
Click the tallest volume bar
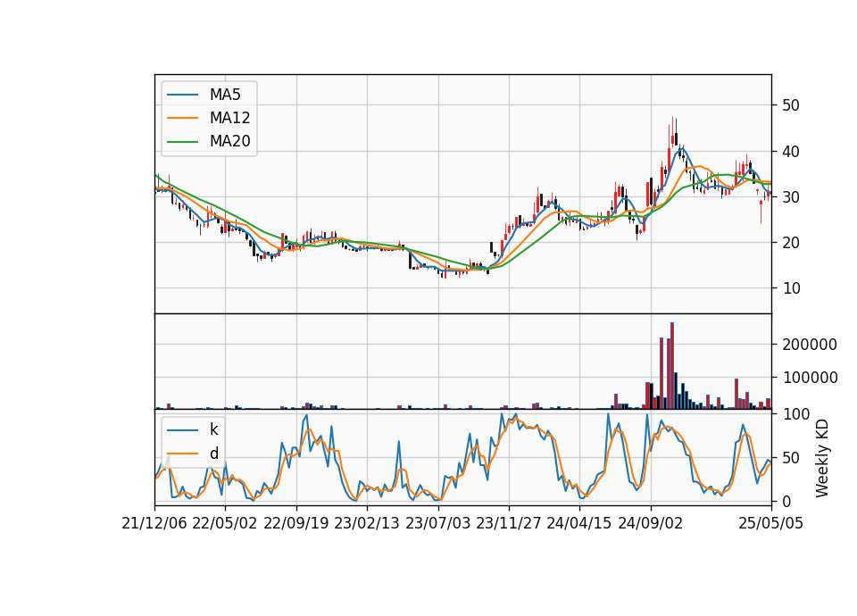click(671, 366)
